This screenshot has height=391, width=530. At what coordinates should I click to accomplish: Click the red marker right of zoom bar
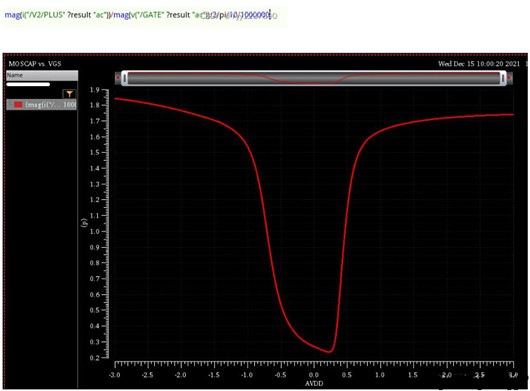509,78
